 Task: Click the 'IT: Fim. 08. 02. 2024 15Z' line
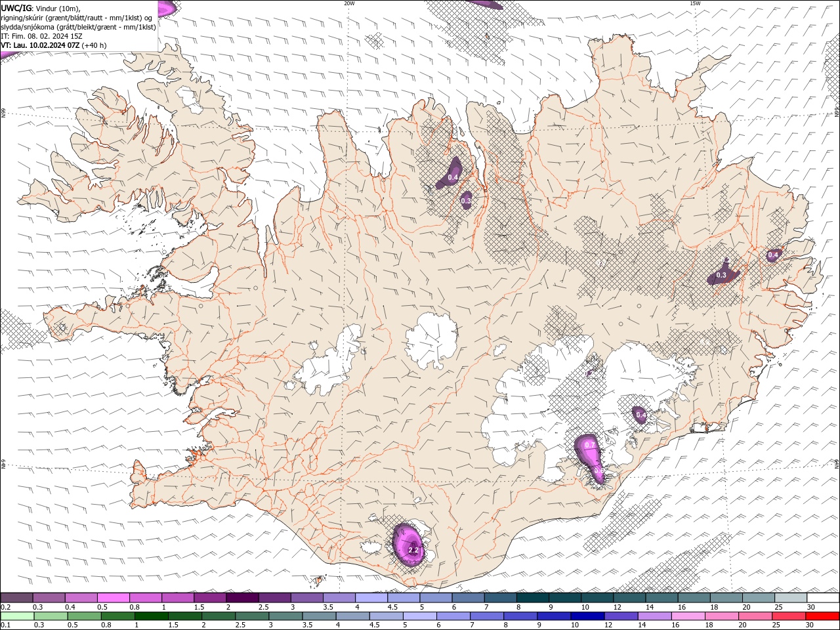click(41, 36)
